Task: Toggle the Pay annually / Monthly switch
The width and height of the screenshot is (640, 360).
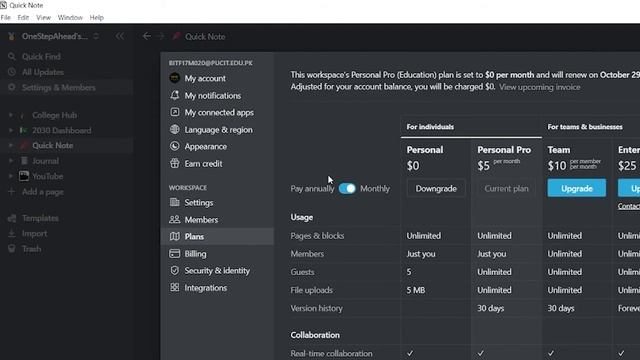Action: tap(347, 188)
